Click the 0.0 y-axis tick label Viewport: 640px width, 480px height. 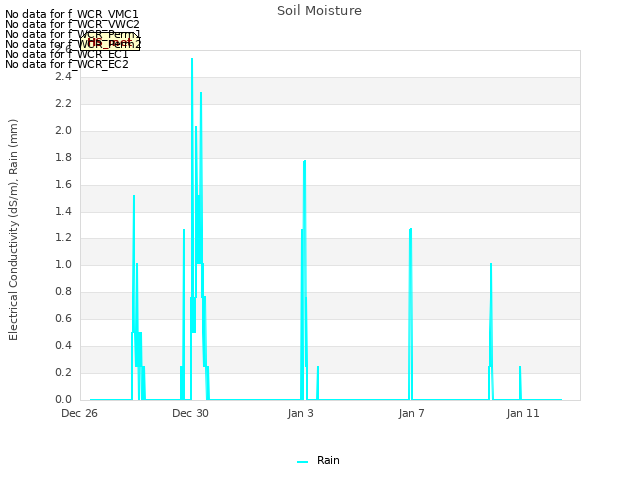click(63, 399)
